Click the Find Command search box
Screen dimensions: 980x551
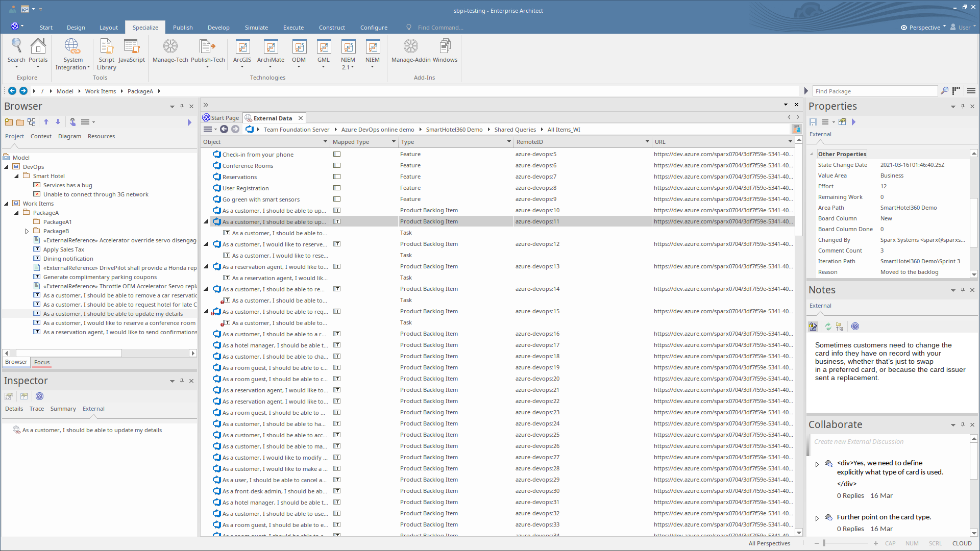point(440,28)
